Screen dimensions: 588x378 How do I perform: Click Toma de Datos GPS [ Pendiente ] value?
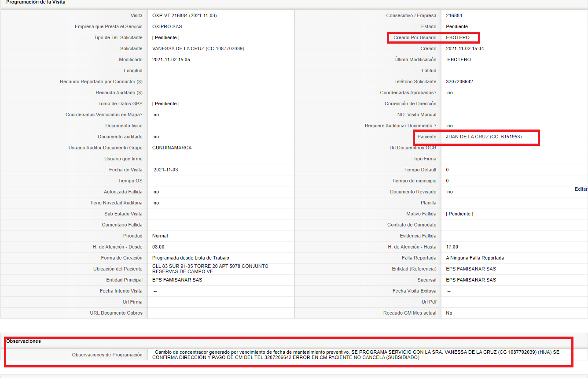(166, 104)
